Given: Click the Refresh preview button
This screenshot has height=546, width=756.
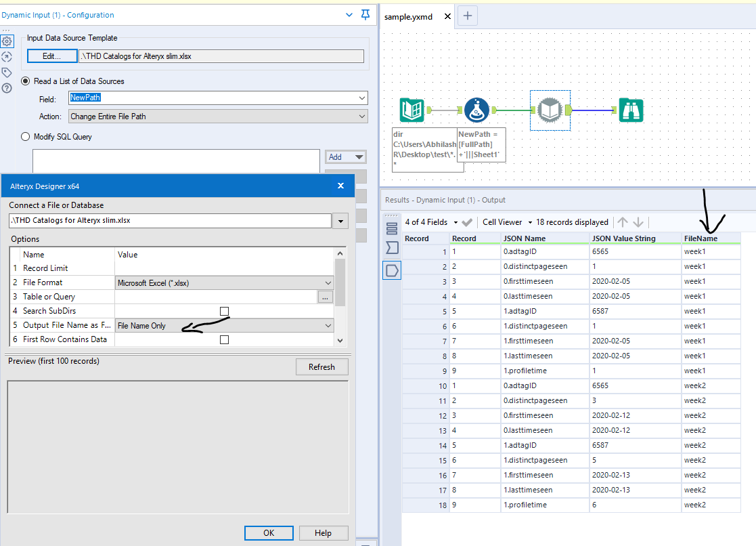Looking at the screenshot, I should tap(321, 367).
